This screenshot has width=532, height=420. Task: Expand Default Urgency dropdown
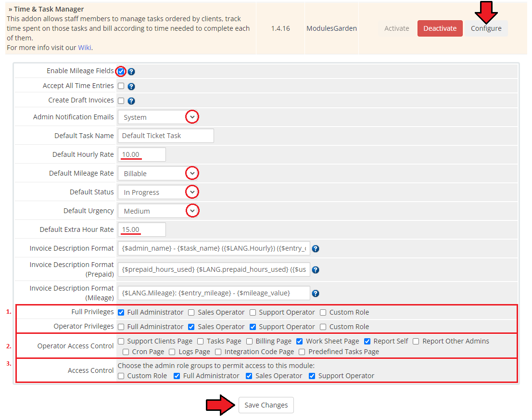[158, 211]
